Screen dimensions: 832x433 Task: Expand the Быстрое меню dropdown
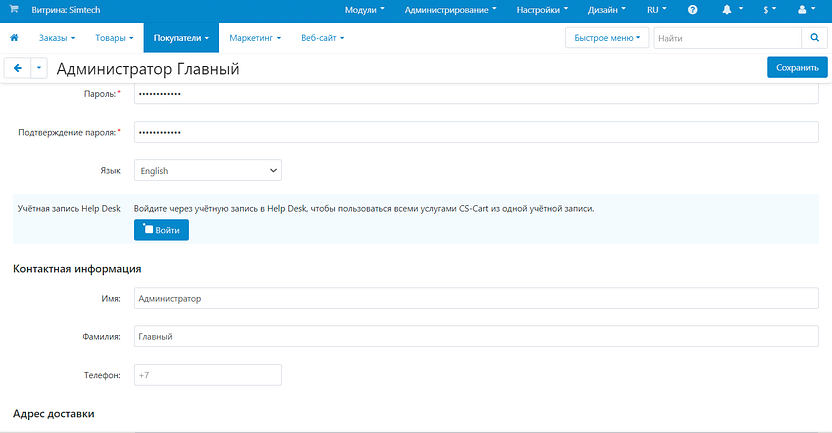[x=607, y=38]
